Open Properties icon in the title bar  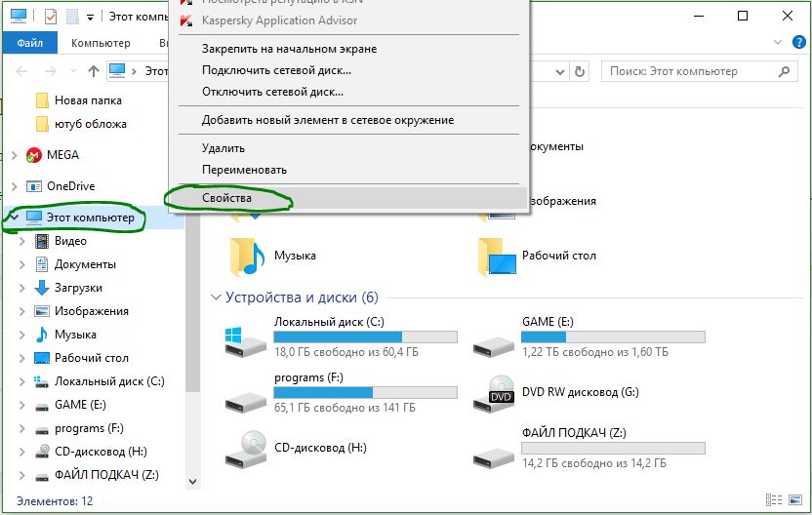click(x=50, y=17)
